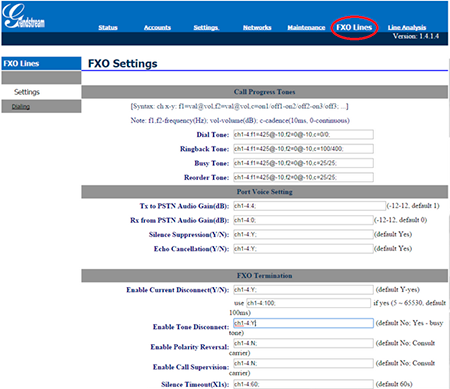Click the Enable Call Supervision label
The height and width of the screenshot is (389, 450).
point(191,367)
